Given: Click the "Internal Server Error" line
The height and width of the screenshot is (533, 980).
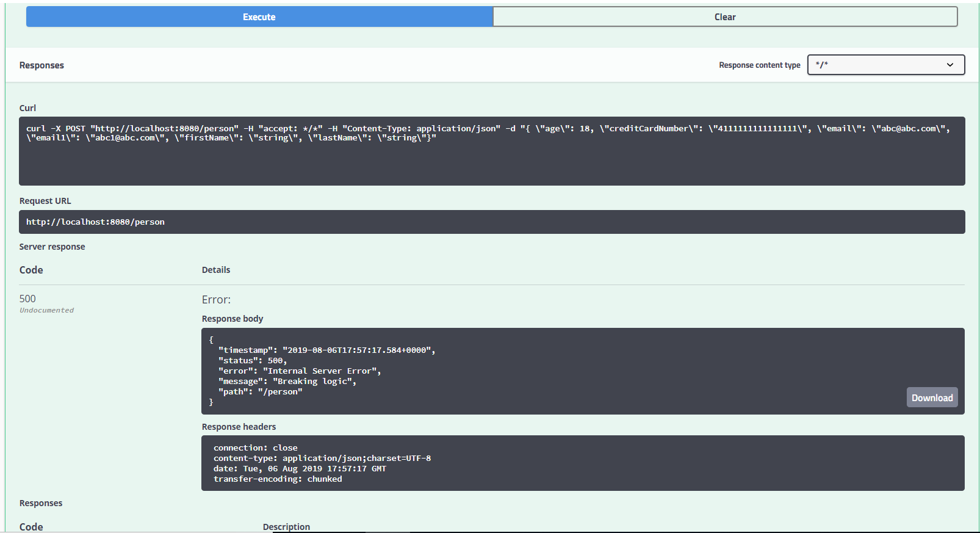Looking at the screenshot, I should point(299,371).
